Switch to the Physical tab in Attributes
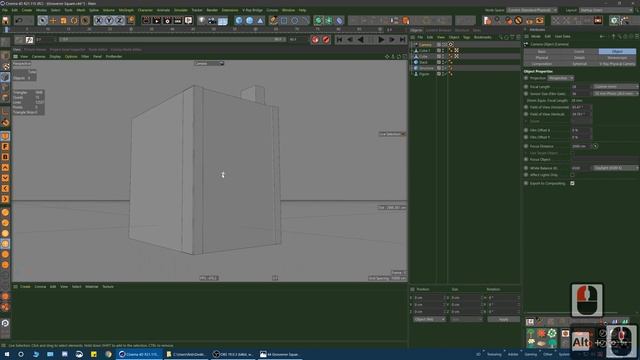The width and height of the screenshot is (640, 360). coord(542,58)
